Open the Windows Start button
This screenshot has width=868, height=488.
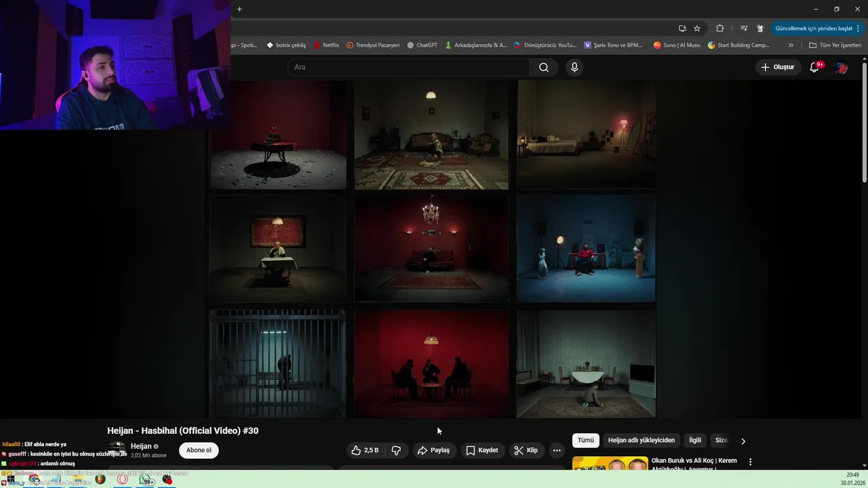(11, 479)
